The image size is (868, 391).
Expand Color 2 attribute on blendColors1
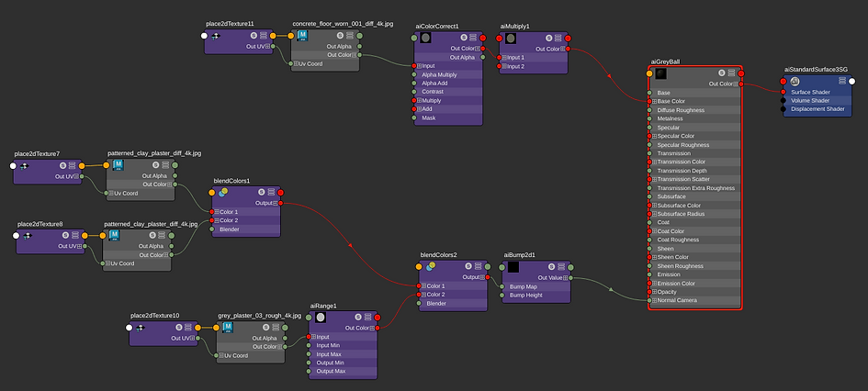(217, 220)
